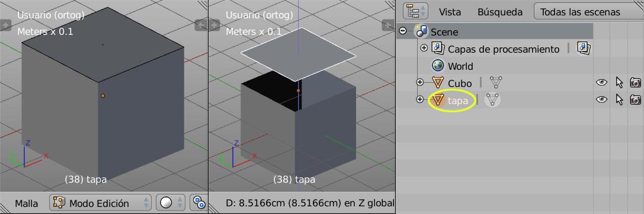Click the tapa mesh data icon
This screenshot has width=644, height=214.
[x=492, y=100]
